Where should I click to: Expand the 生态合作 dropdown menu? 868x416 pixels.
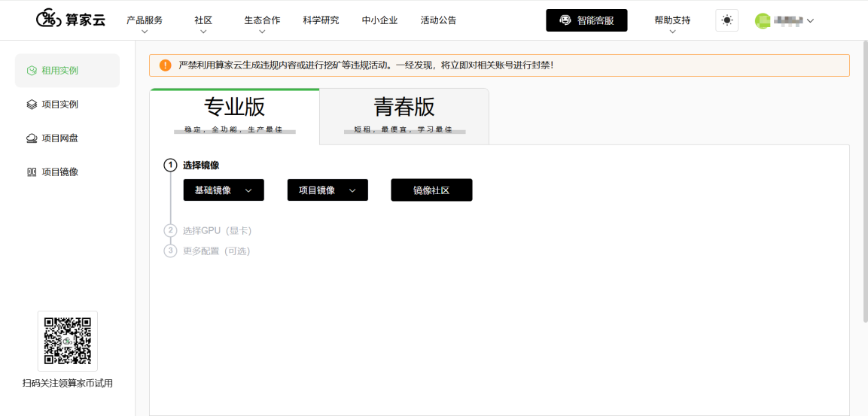[x=263, y=23]
